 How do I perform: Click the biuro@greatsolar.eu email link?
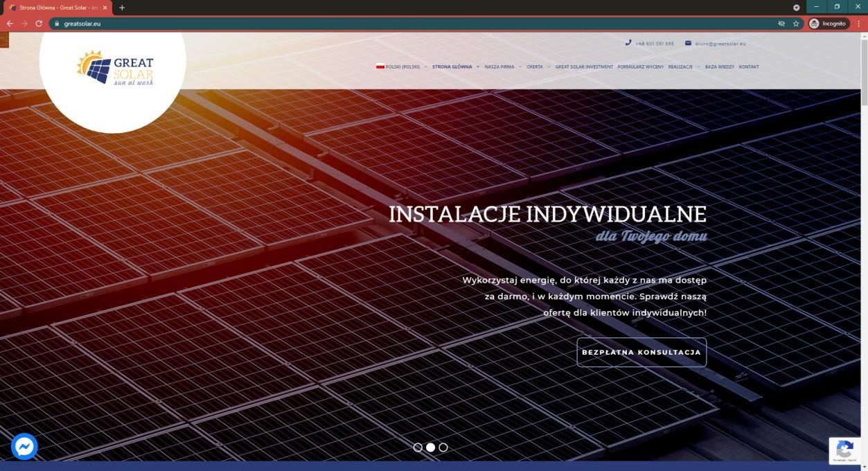[720, 44]
